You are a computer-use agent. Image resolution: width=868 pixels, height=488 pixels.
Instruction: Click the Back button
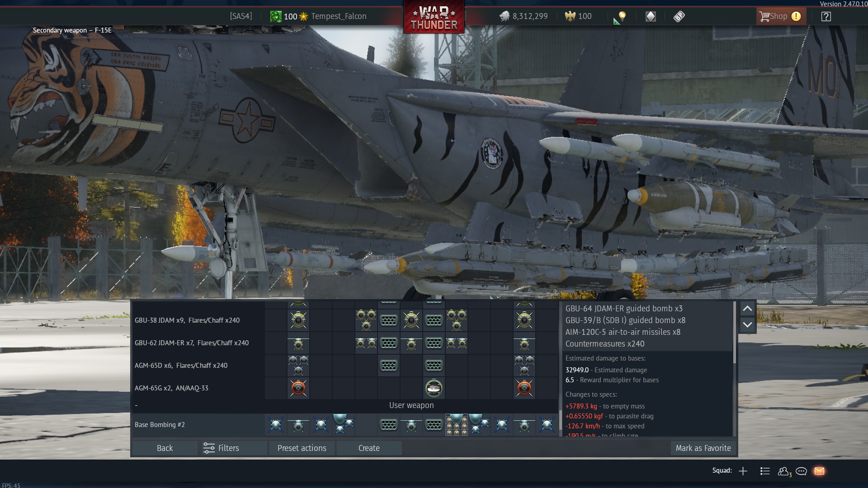[x=165, y=448]
